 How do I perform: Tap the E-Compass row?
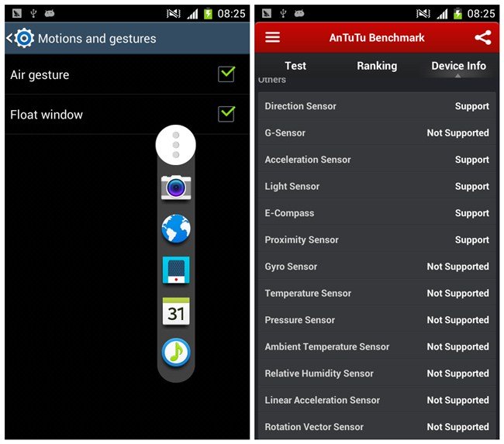pos(377,213)
